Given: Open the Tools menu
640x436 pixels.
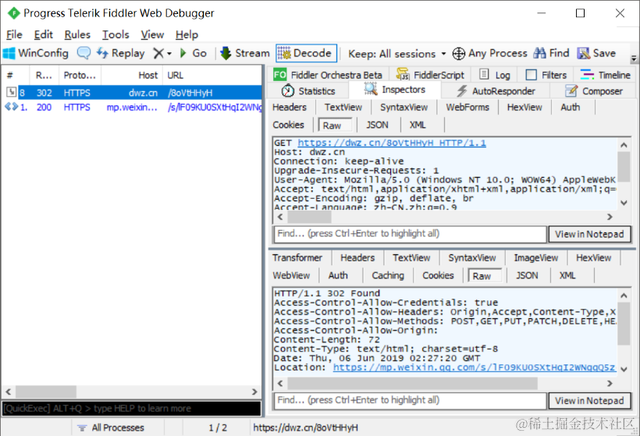Looking at the screenshot, I should 116,35.
